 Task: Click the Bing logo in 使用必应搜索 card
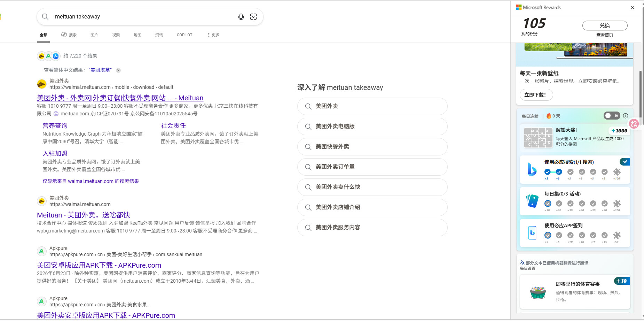tap(532, 169)
